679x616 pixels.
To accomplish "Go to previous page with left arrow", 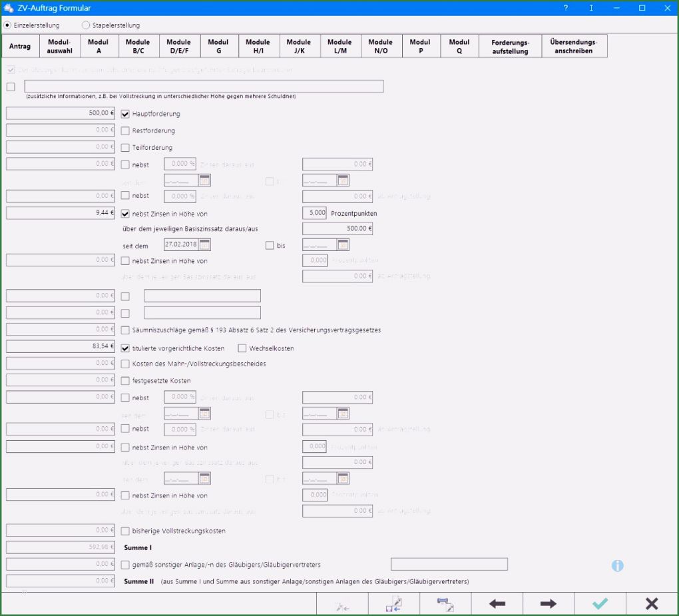I will click(497, 603).
